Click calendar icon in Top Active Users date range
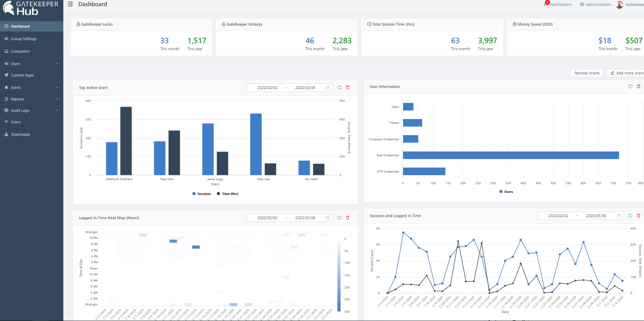 click(x=328, y=88)
